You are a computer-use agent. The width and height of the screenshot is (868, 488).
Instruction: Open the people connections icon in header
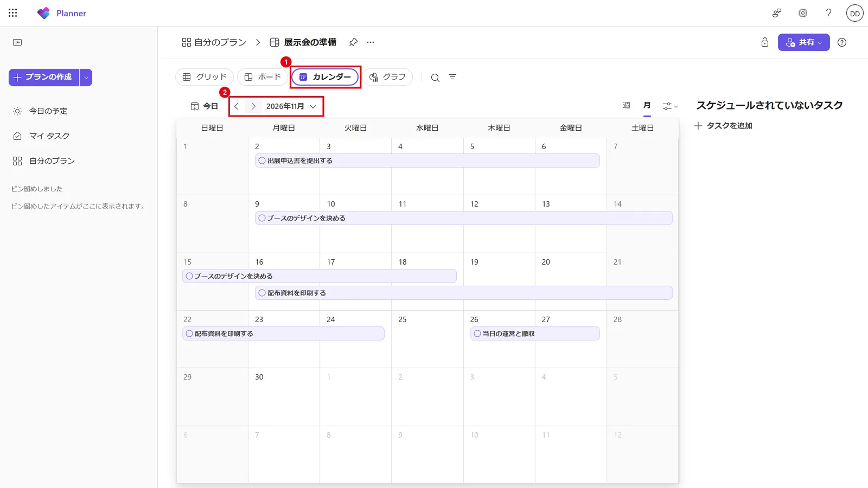(777, 13)
